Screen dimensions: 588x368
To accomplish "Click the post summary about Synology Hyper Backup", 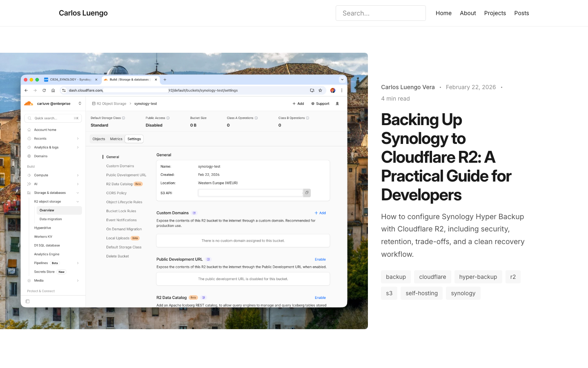I will 453,235.
